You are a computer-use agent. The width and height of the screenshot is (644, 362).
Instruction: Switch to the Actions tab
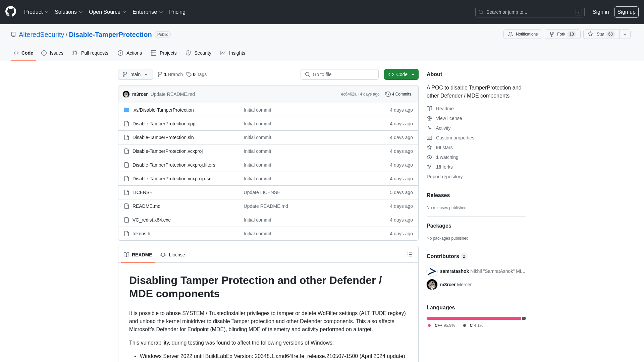tap(130, 53)
